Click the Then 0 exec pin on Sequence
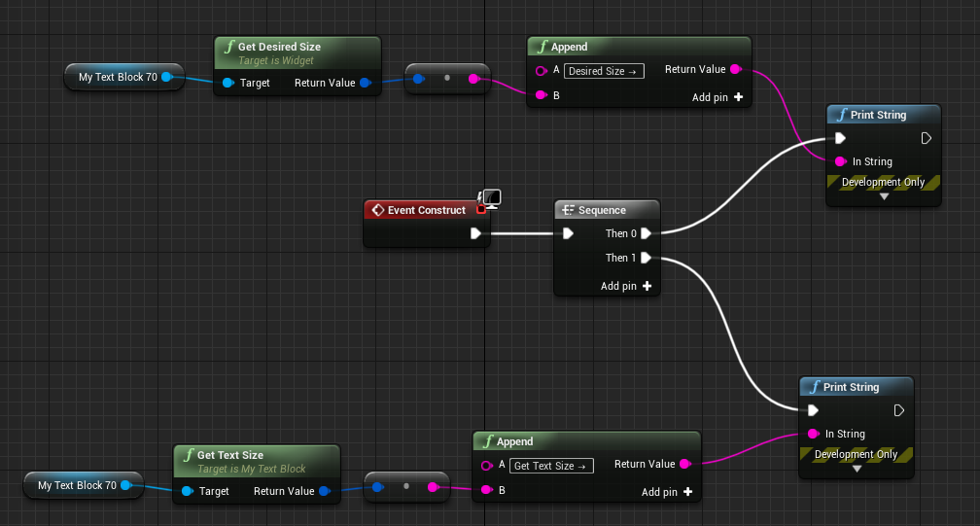This screenshot has height=526, width=980. click(x=647, y=233)
